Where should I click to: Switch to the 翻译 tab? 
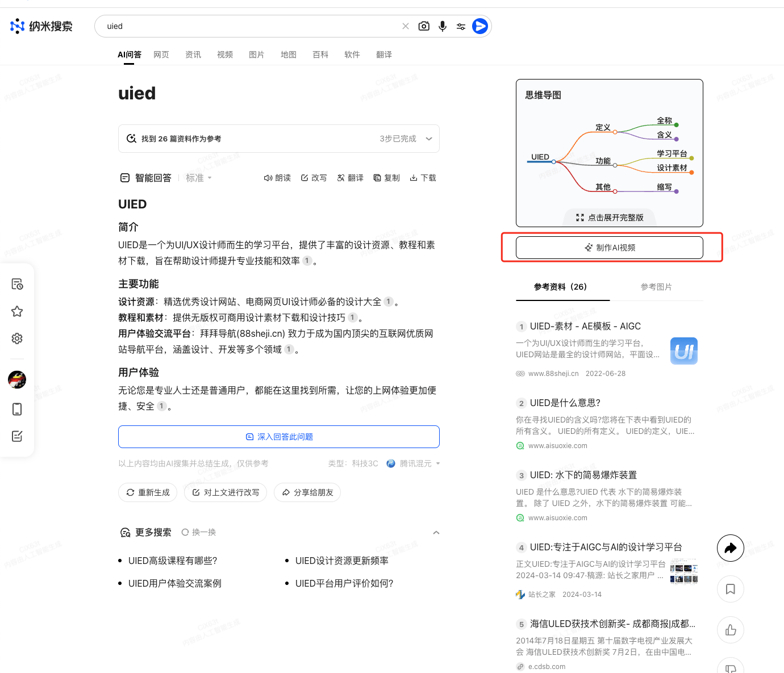tap(384, 55)
